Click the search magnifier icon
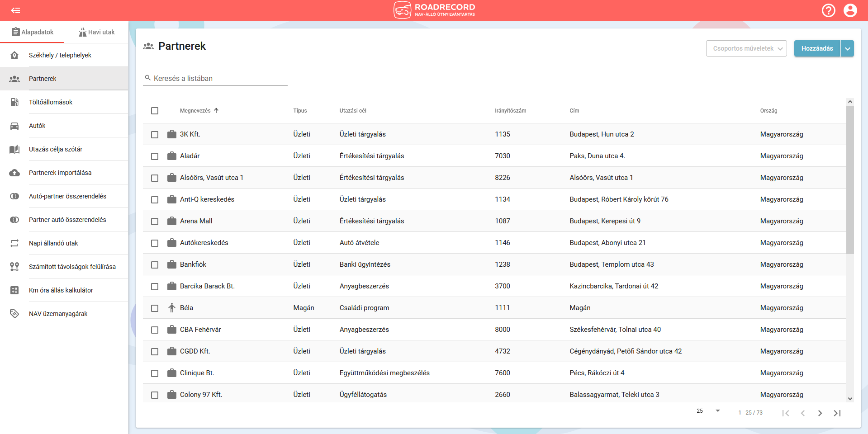868x434 pixels. [147, 78]
